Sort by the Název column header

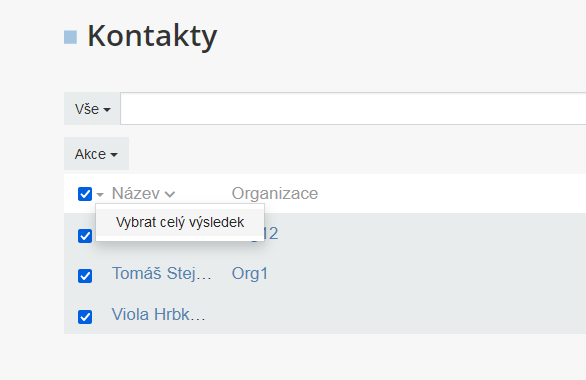pos(136,194)
